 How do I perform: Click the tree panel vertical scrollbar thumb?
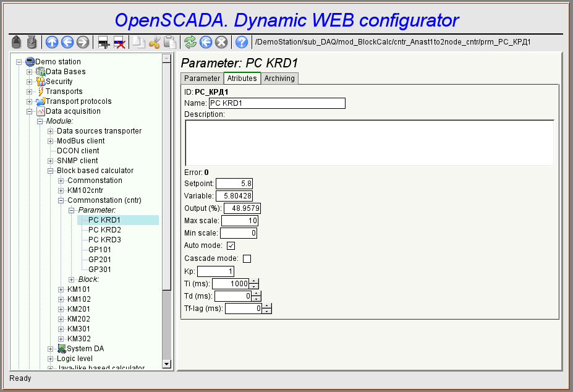coord(167,177)
